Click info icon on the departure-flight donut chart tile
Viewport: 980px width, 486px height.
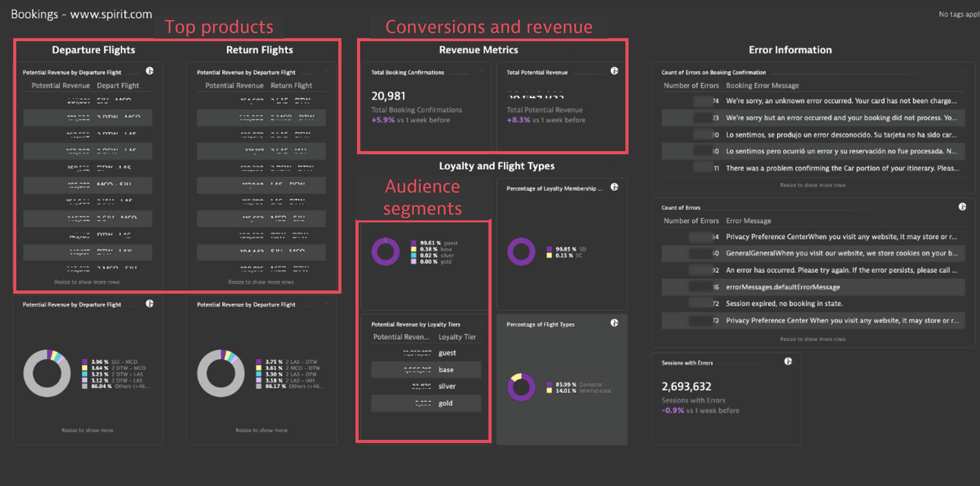tap(150, 304)
